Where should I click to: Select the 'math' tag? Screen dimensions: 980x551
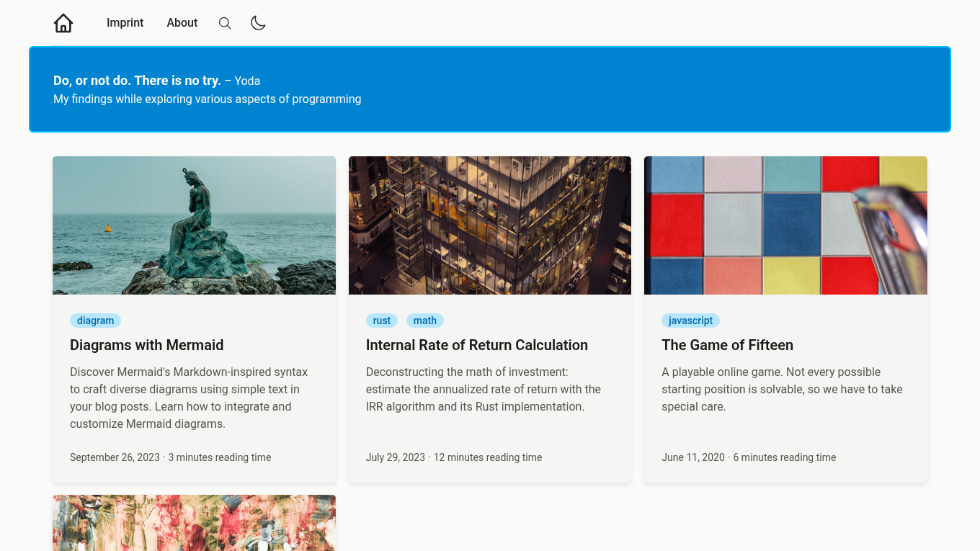(424, 321)
